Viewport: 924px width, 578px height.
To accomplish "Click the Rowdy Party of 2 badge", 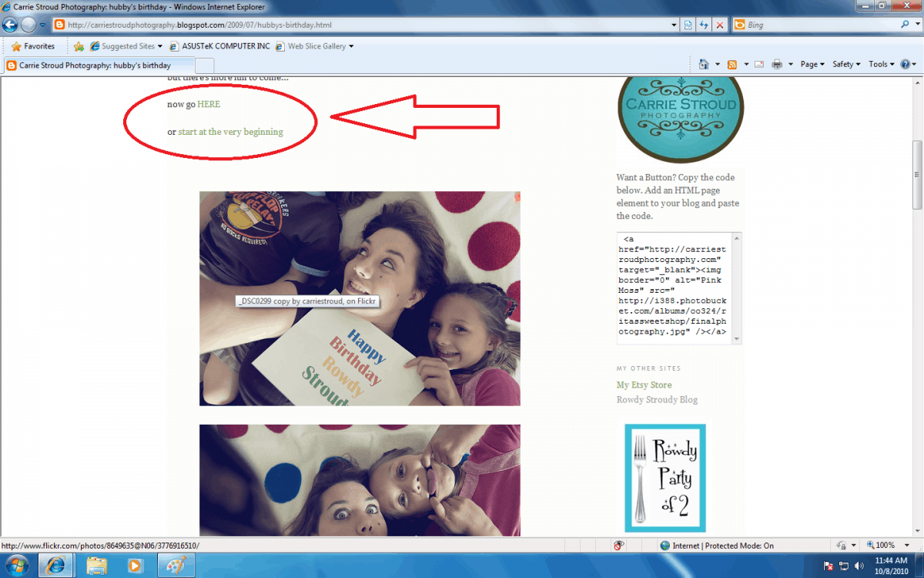I will click(x=665, y=478).
